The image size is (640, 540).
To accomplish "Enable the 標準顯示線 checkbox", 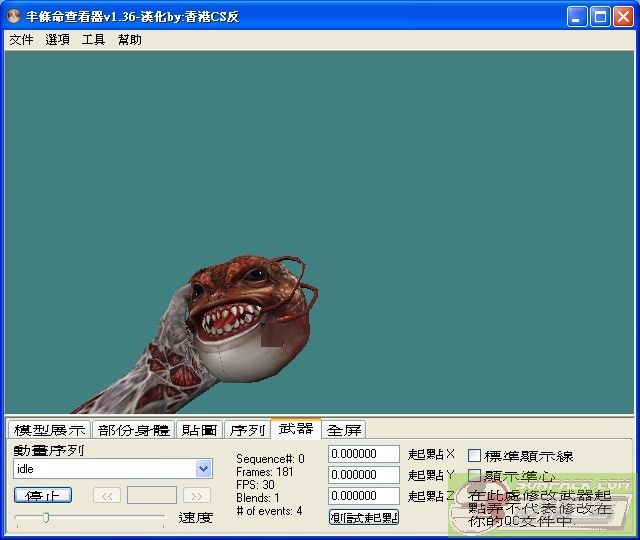I will (x=474, y=456).
